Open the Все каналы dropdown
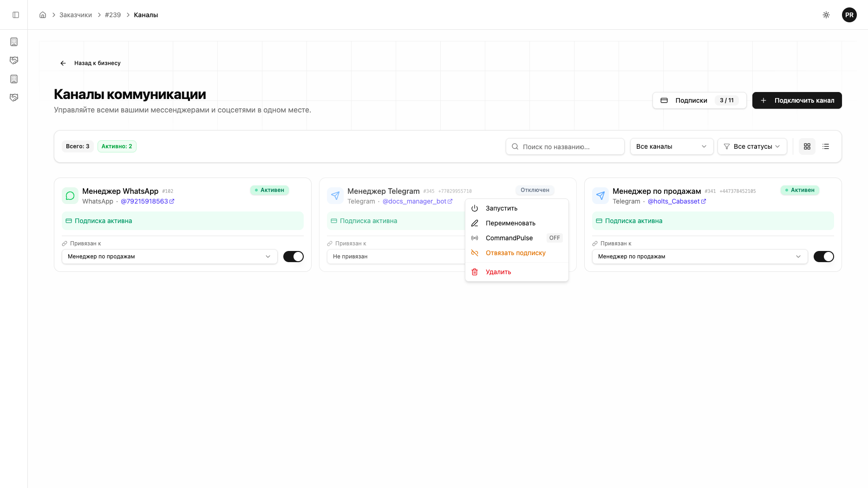The image size is (868, 488). [671, 146]
